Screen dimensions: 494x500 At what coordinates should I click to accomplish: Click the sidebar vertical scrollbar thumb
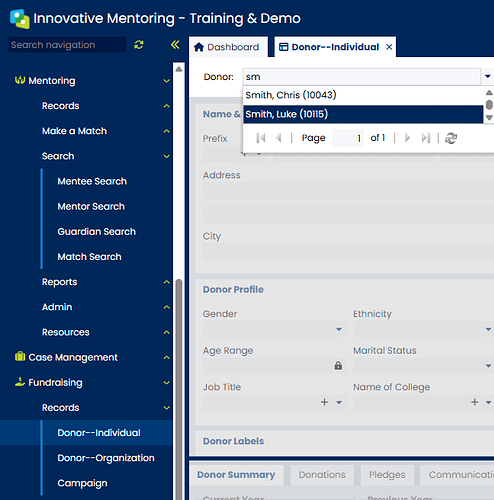pyautogui.click(x=179, y=388)
